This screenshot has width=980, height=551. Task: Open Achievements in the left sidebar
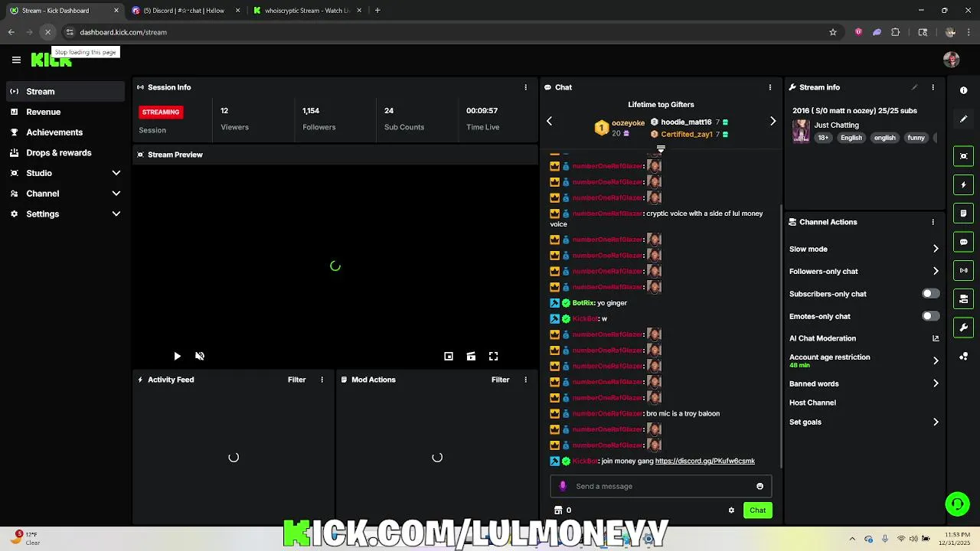(x=65, y=132)
